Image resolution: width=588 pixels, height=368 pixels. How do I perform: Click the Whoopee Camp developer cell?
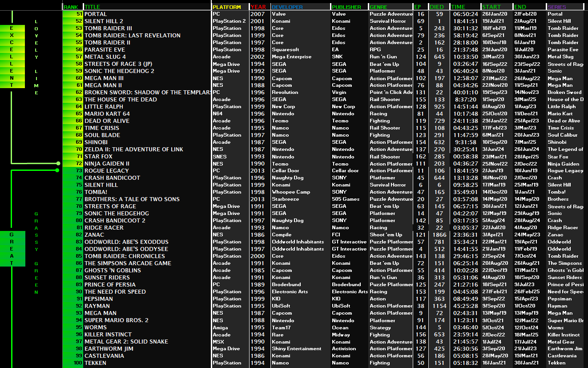coord(291,192)
